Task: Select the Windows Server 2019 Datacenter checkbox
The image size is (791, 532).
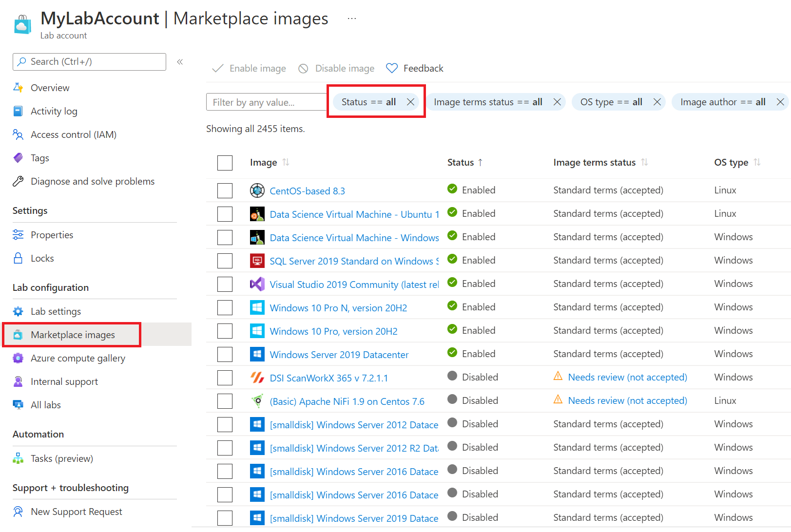Action: pos(225,354)
